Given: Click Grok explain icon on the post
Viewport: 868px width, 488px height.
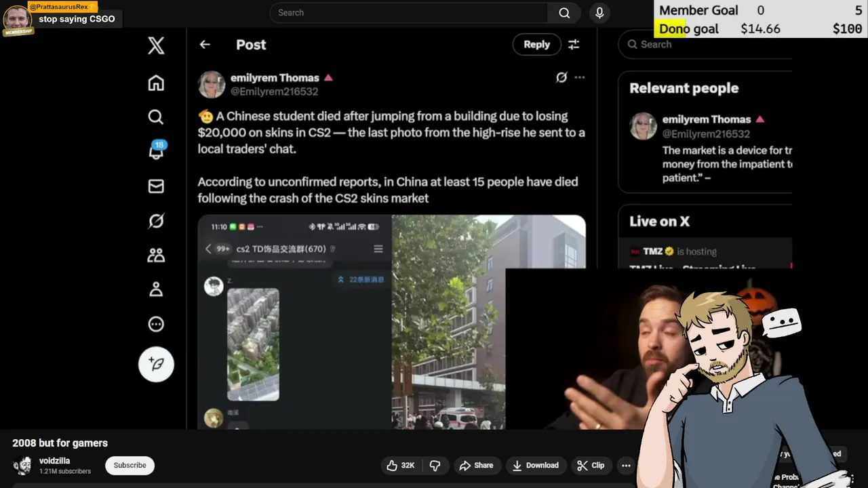Looking at the screenshot, I should coord(561,77).
